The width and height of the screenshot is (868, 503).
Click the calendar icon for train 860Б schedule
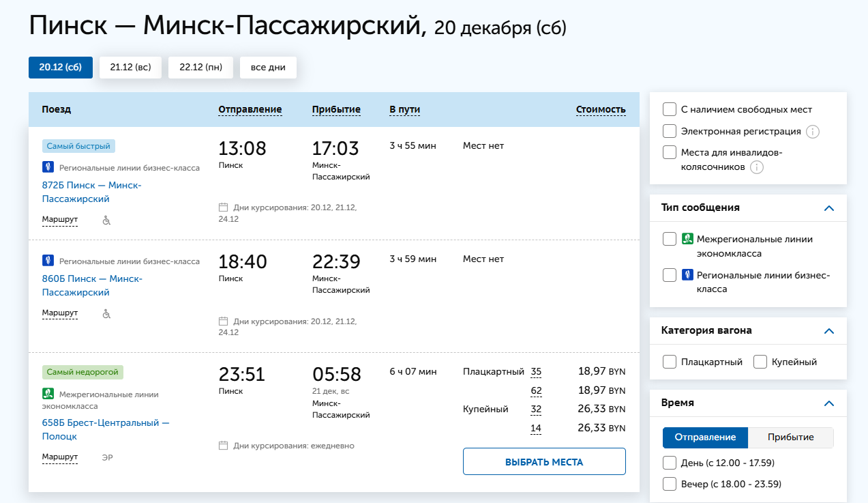(x=223, y=321)
